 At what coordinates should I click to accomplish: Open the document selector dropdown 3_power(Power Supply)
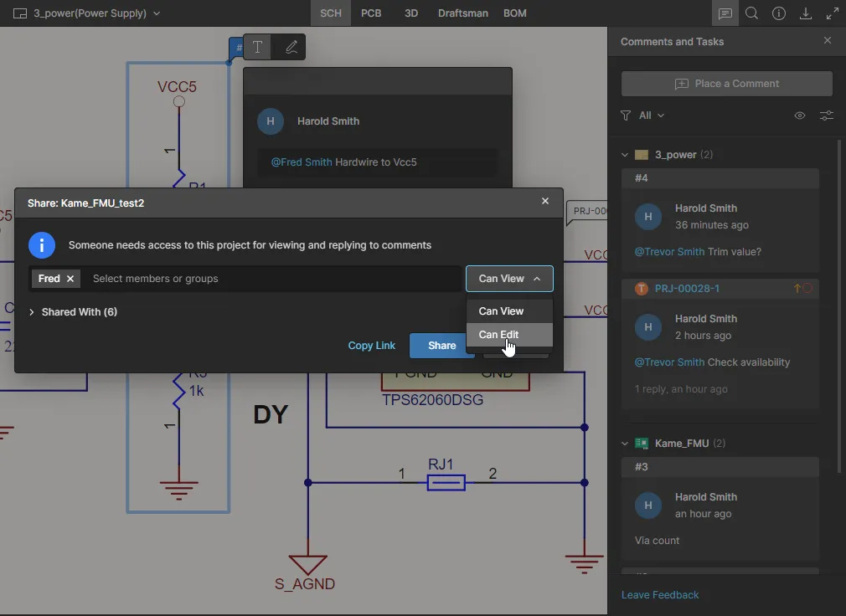97,13
